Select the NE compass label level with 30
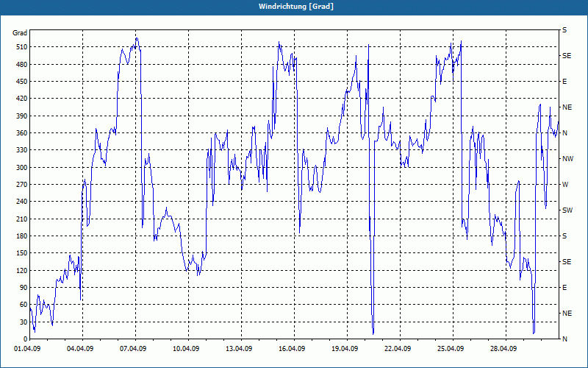 pos(567,314)
